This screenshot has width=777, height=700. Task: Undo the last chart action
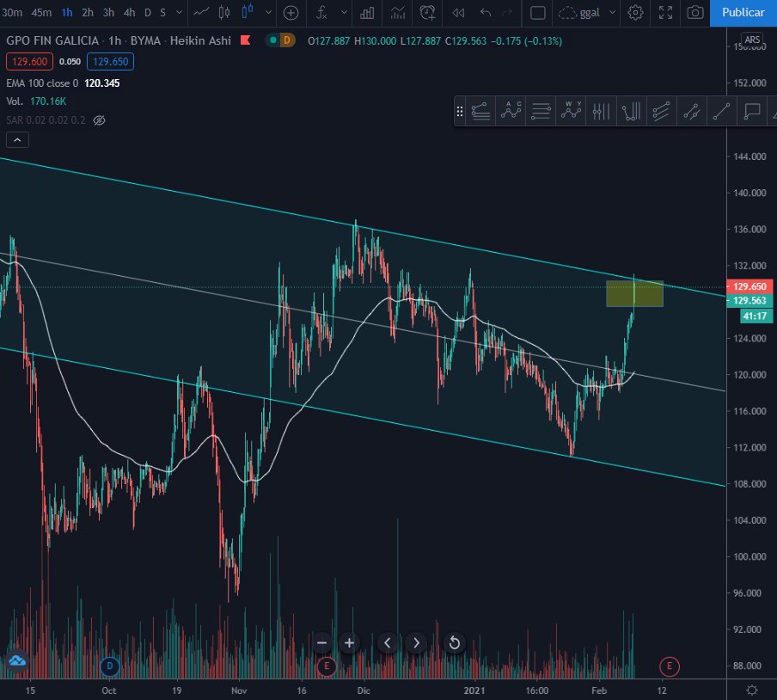485,13
